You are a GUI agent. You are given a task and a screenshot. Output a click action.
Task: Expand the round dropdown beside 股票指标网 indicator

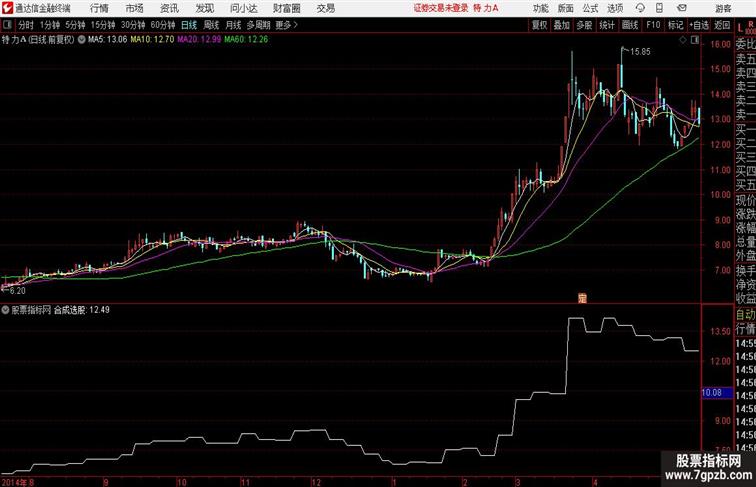[5, 310]
